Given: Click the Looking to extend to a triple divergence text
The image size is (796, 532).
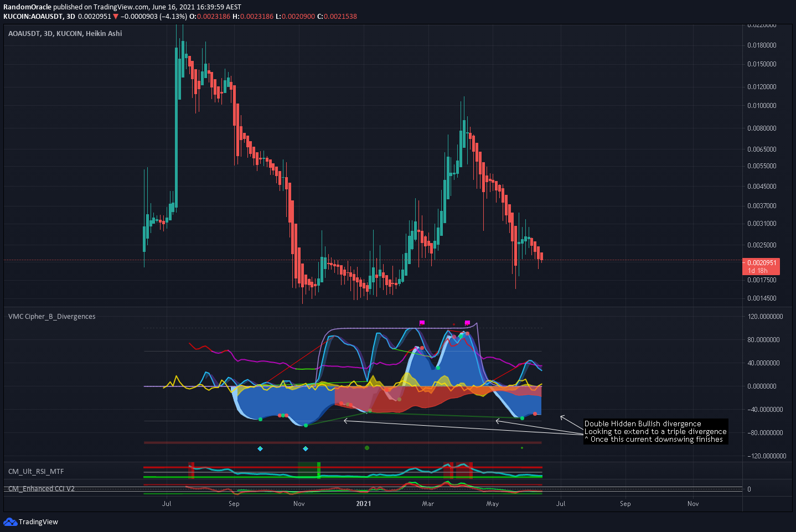Looking at the screenshot, I should (x=655, y=431).
